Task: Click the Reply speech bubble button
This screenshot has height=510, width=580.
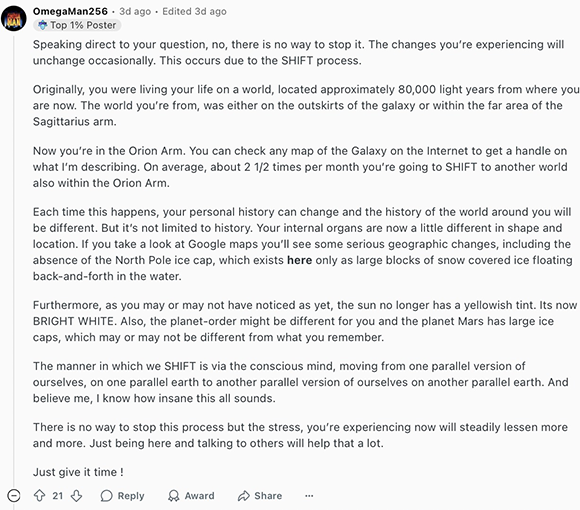Action: (x=122, y=496)
